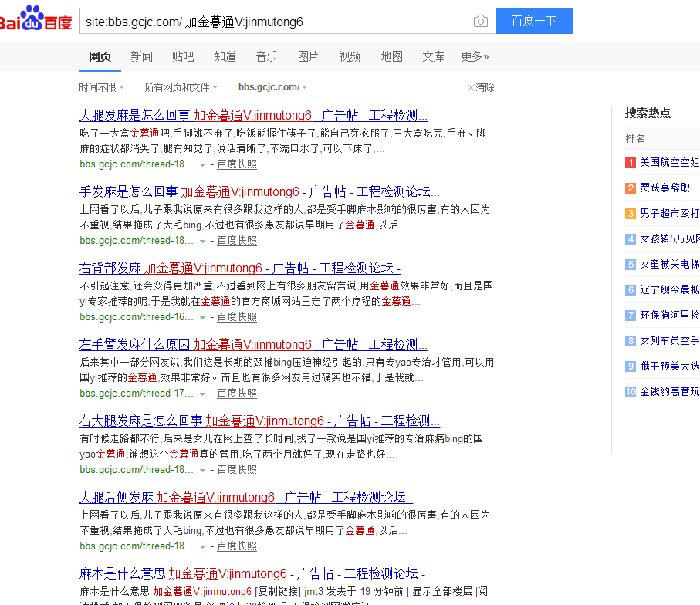Viewport: 700px width, 605px height.
Task: Switch to the 视频 tab
Action: (350, 56)
